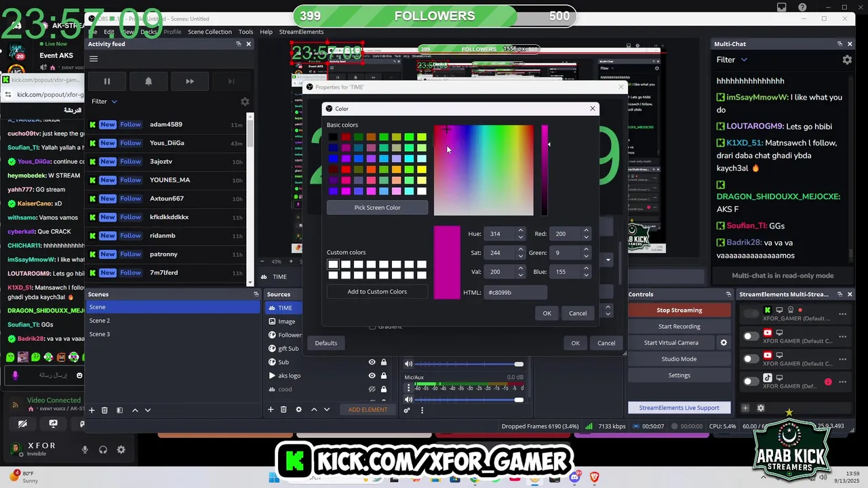Screen dimensions: 868x488
Task: Open the StreamElements menu
Action: 301,32
